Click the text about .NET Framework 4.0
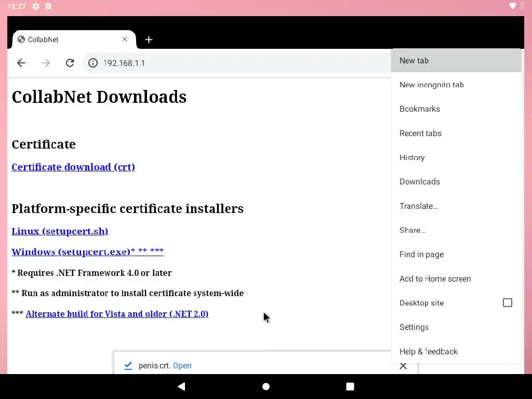Image resolution: width=532 pixels, height=399 pixels. [x=91, y=273]
